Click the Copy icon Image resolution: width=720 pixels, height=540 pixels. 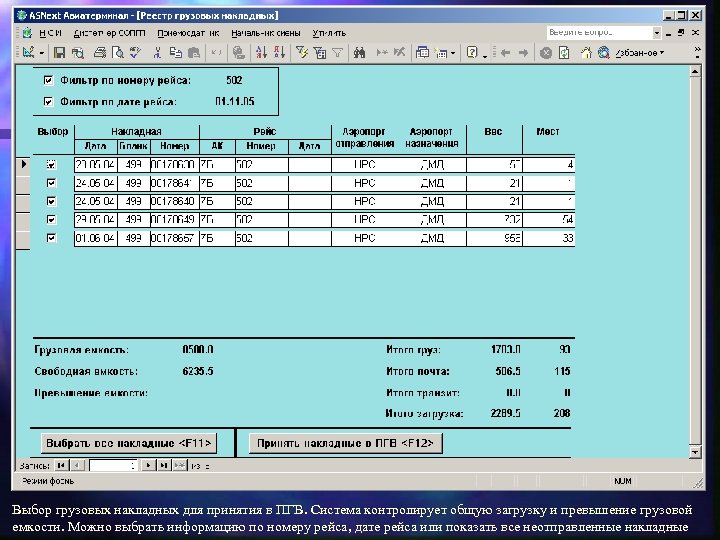[x=175, y=53]
